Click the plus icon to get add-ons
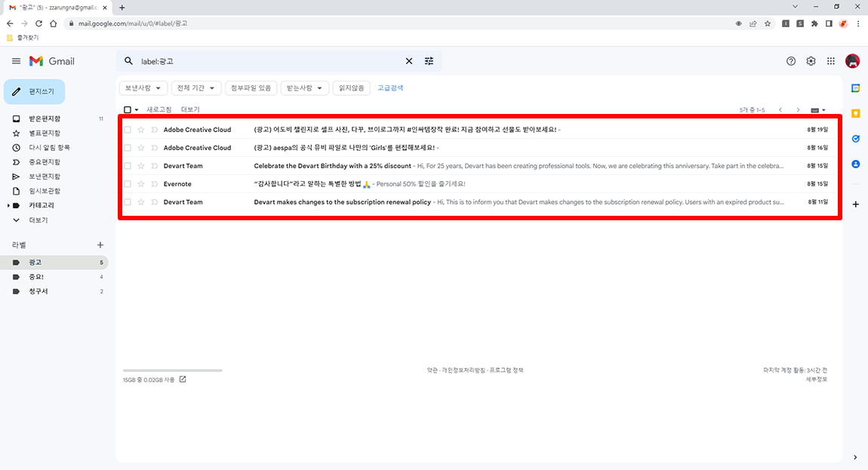This screenshot has width=868, height=470. coord(856,204)
